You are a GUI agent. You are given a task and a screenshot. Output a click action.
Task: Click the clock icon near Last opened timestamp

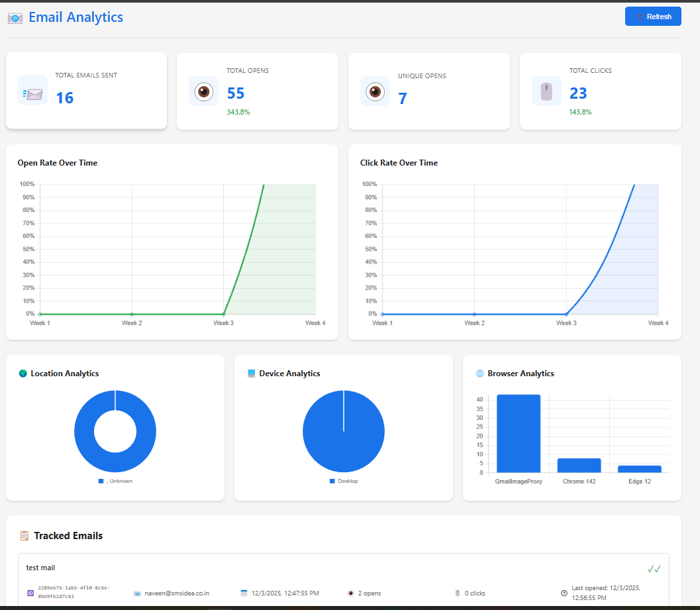click(x=564, y=593)
